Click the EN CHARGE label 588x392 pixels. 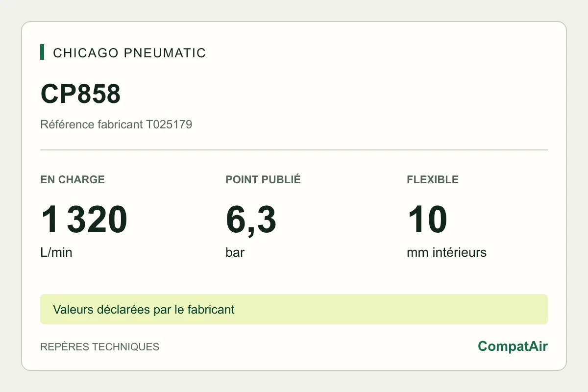73,179
